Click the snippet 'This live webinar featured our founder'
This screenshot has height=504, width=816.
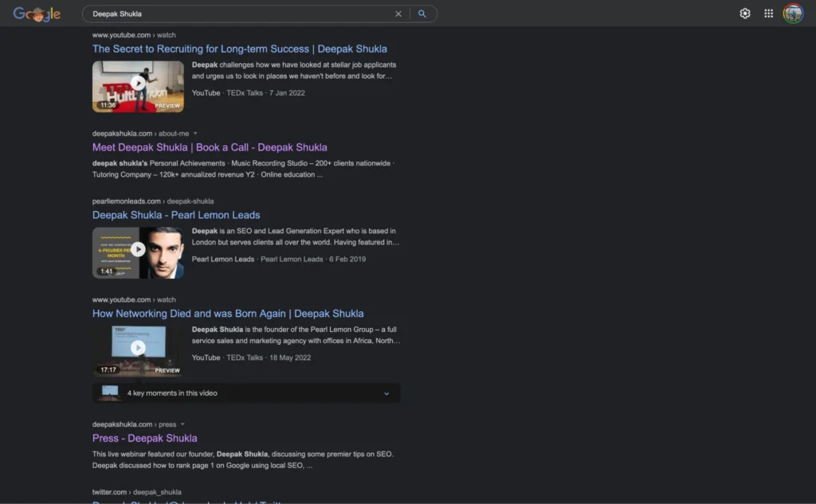(243, 459)
